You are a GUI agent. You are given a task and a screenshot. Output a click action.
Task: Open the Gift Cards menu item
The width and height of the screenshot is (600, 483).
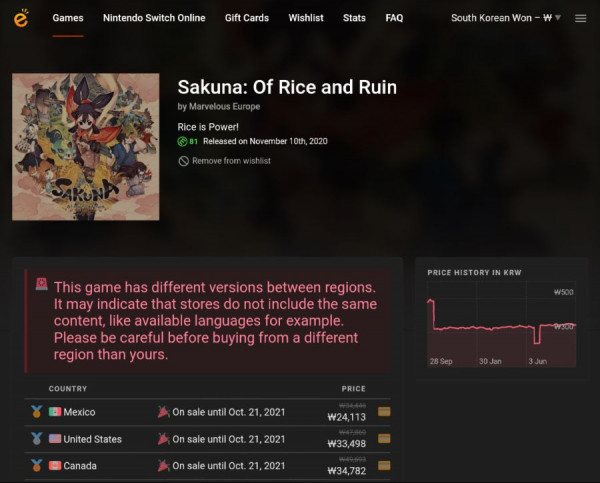pyautogui.click(x=247, y=18)
